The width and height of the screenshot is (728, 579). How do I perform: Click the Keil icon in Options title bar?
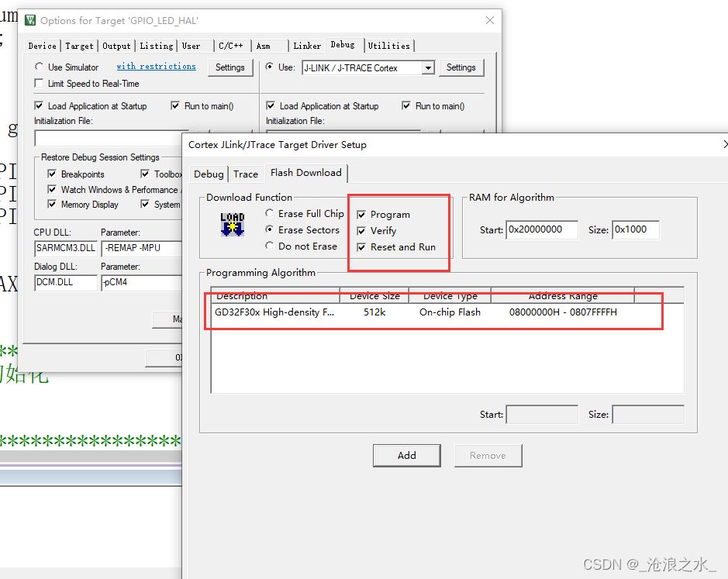coord(30,20)
